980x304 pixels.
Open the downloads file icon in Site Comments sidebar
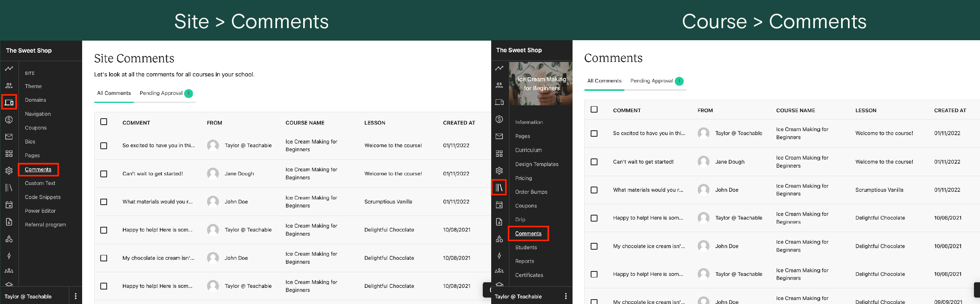[x=9, y=222]
